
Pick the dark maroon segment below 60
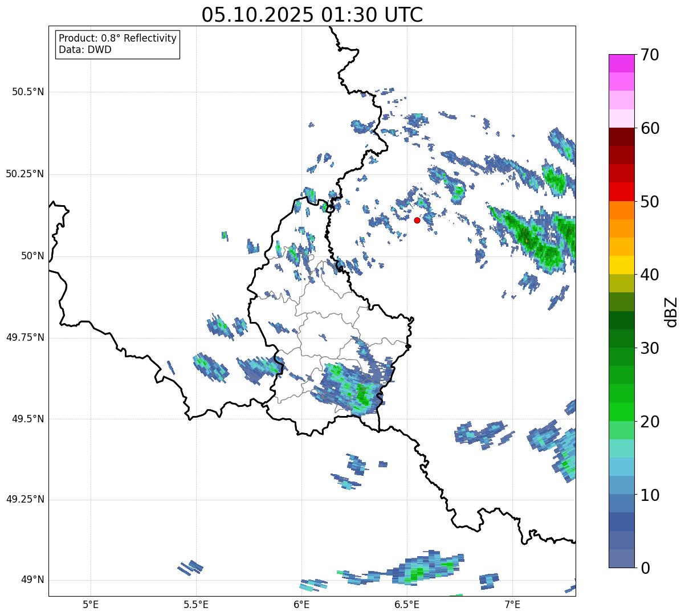622,137
